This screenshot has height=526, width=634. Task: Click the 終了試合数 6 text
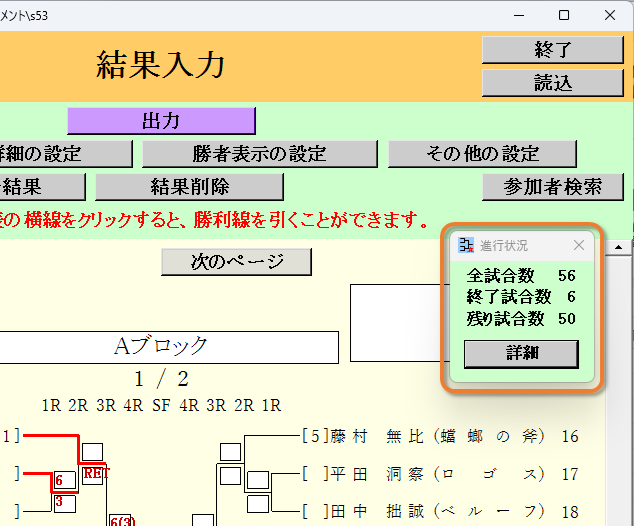tap(521, 297)
